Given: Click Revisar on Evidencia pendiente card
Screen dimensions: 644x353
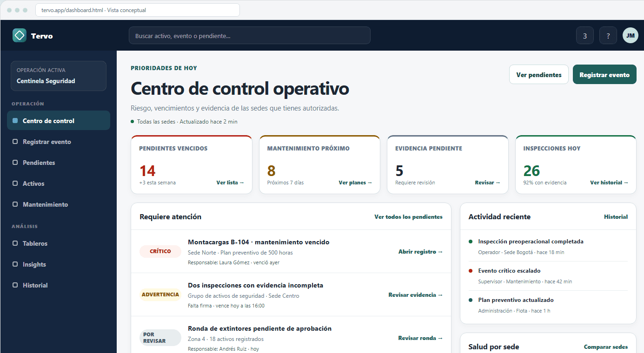Looking at the screenshot, I should (x=488, y=183).
